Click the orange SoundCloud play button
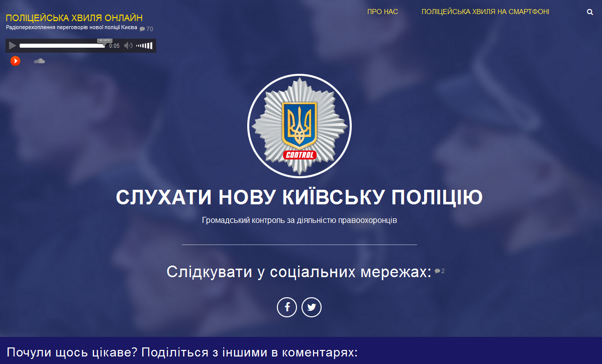 (x=16, y=61)
